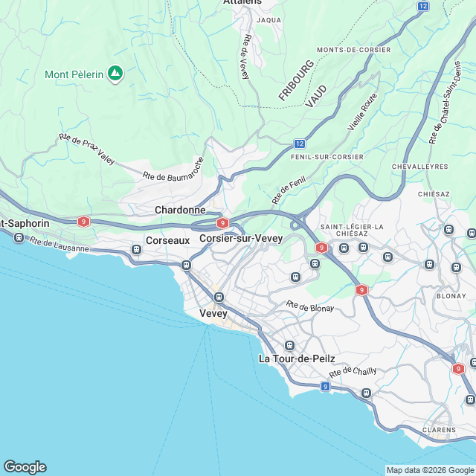The height and width of the screenshot is (476, 476).
Task: Click the Fenil-sur-Corsier locality label
Action: click(x=327, y=157)
